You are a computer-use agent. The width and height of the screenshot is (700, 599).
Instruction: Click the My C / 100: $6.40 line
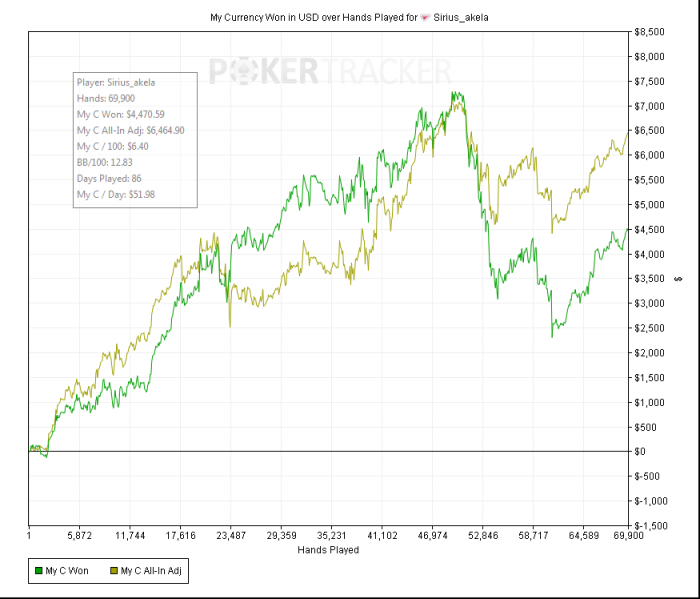click(112, 146)
